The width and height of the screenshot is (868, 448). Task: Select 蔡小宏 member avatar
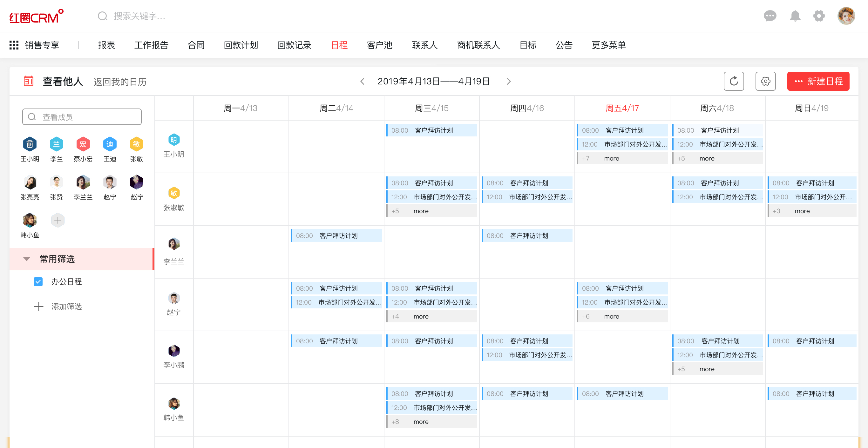click(x=83, y=144)
